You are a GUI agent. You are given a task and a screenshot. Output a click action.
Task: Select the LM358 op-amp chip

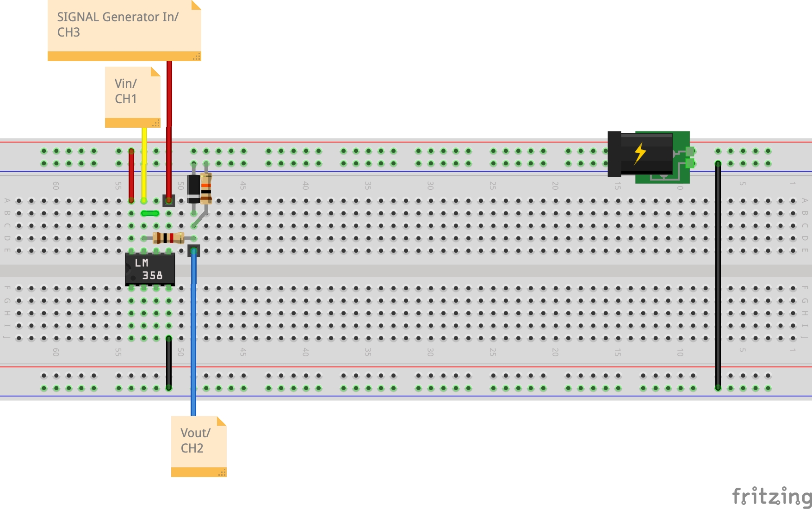pyautogui.click(x=150, y=269)
